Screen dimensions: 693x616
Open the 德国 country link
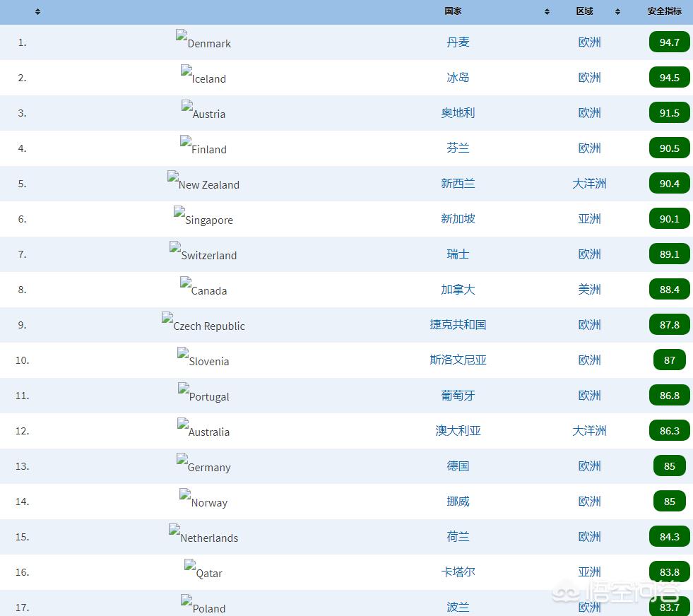pos(458,467)
